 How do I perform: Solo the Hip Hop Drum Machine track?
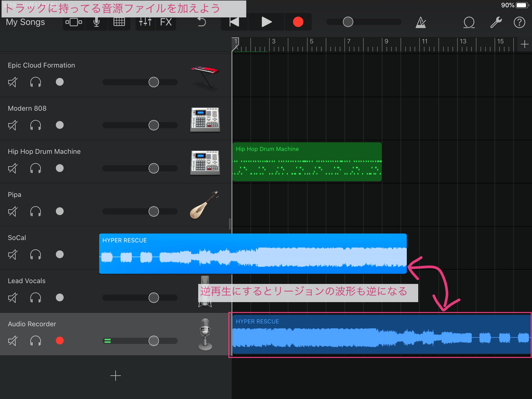[x=36, y=168]
